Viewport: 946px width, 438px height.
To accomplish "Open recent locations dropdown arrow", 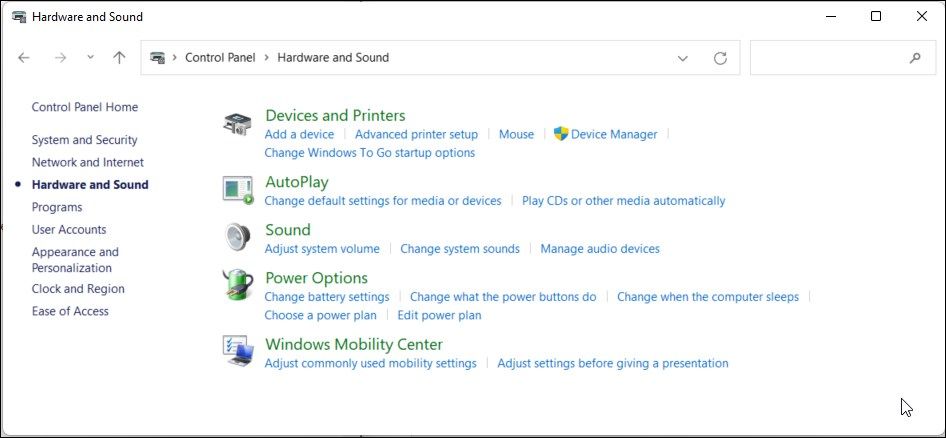I will [90, 57].
